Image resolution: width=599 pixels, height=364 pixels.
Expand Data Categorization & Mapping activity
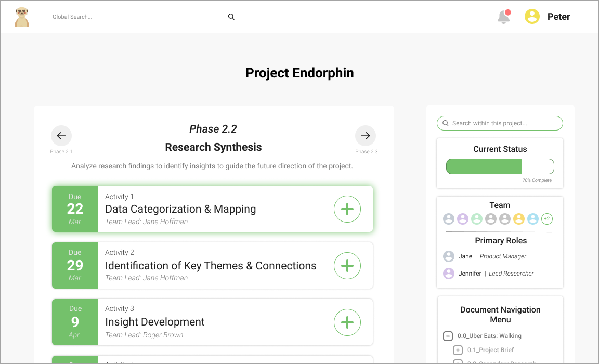347,209
